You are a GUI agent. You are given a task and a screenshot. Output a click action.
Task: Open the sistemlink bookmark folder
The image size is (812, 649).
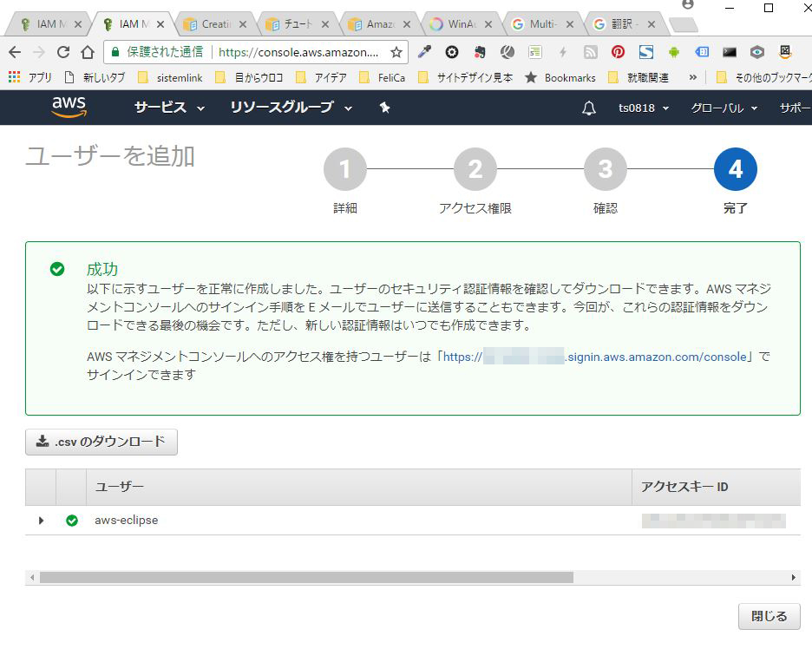[x=170, y=78]
